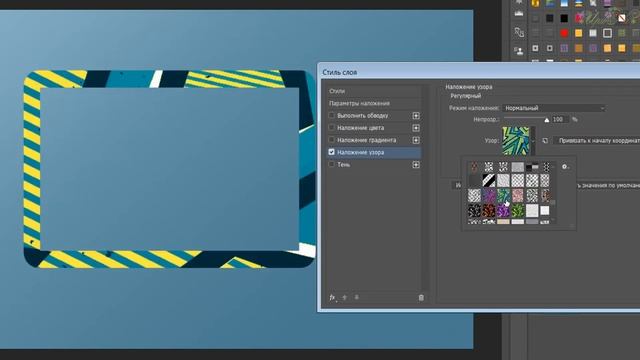640x360 pixels.
Task: Click plus icon beside Тень
Action: click(x=416, y=165)
